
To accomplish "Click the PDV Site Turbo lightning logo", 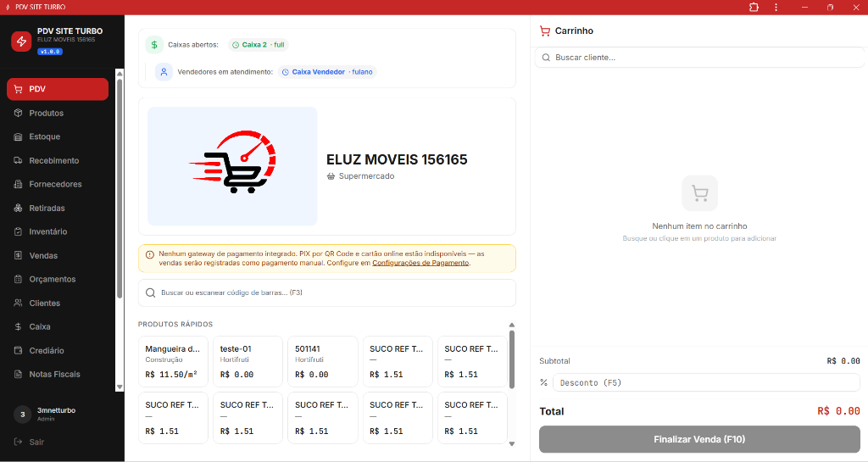I will click(x=21, y=41).
